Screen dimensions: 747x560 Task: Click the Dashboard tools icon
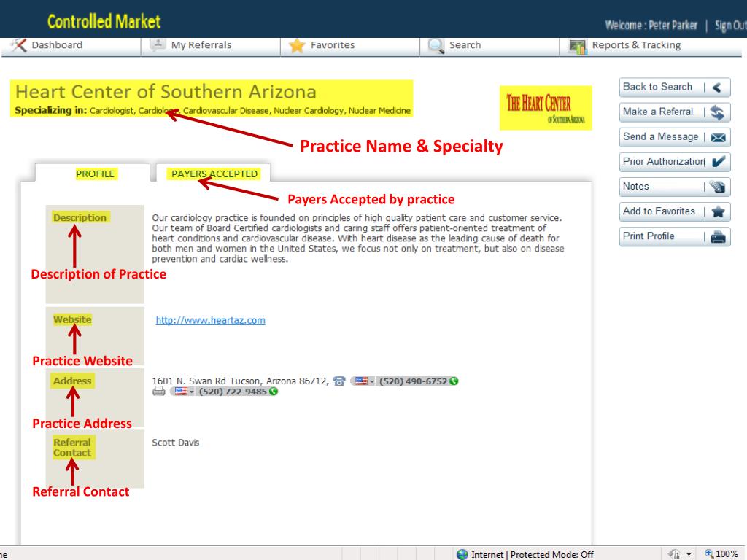(x=18, y=45)
